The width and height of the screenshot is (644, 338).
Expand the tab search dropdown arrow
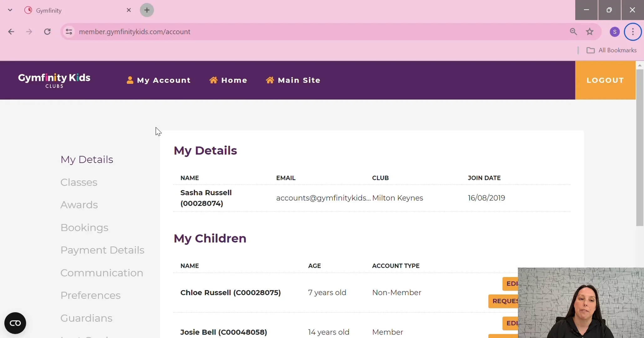[x=10, y=10]
